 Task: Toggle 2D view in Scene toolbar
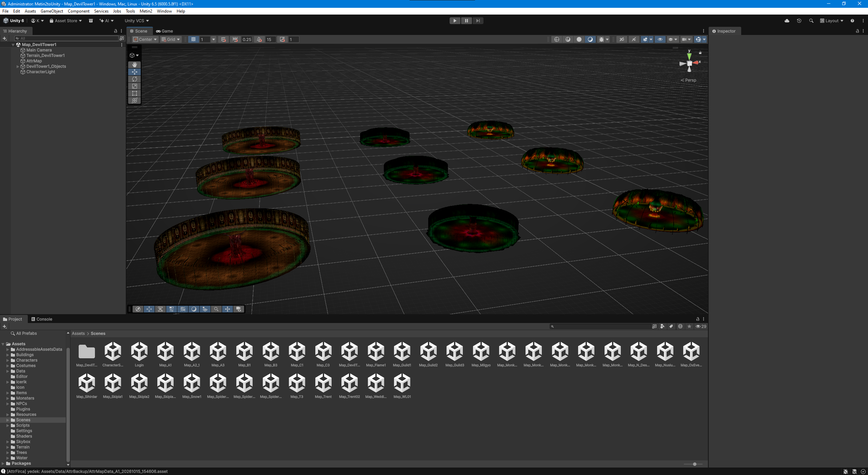[x=622, y=39]
